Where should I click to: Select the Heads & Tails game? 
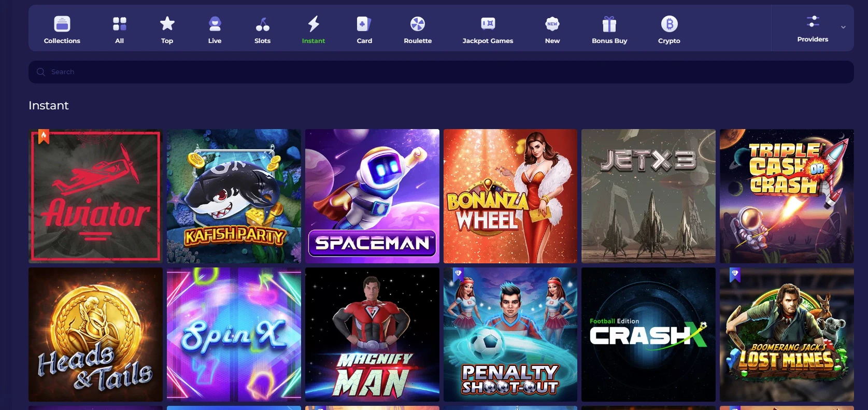(x=95, y=334)
